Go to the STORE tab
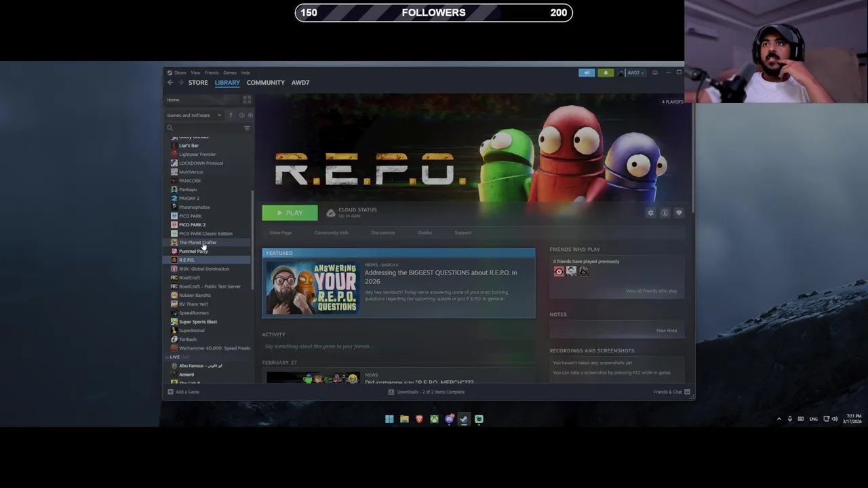Image resolution: width=868 pixels, height=488 pixels. tap(198, 83)
